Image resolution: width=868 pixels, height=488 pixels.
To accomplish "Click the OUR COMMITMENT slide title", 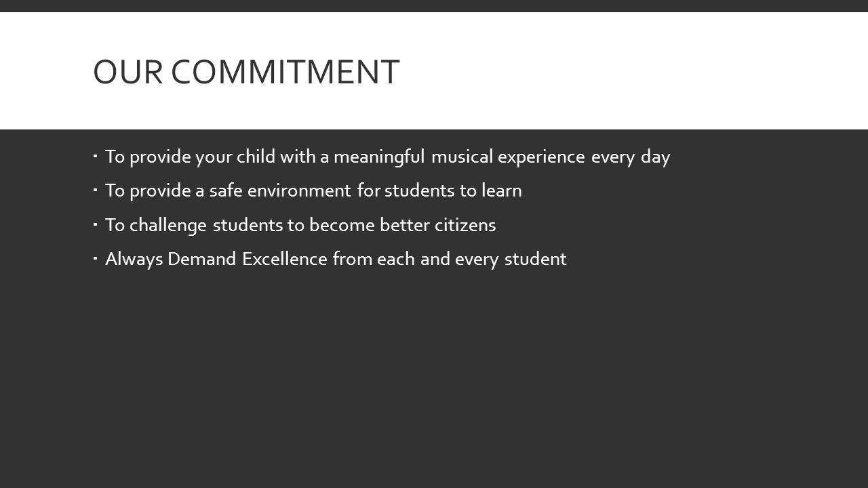I will (x=246, y=73).
